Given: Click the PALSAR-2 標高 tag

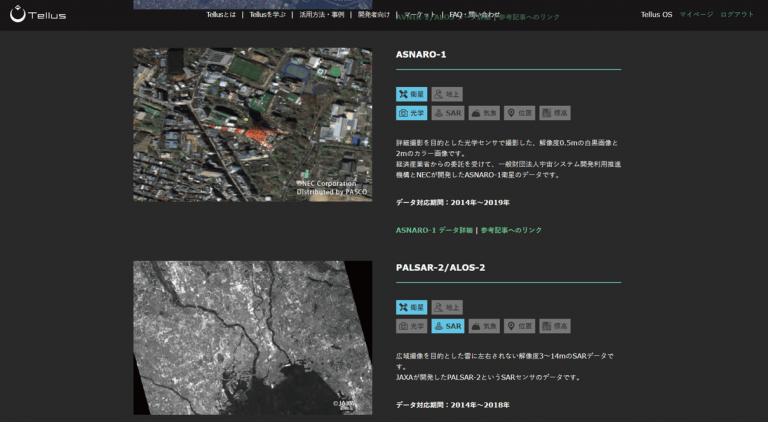Looking at the screenshot, I should (554, 326).
